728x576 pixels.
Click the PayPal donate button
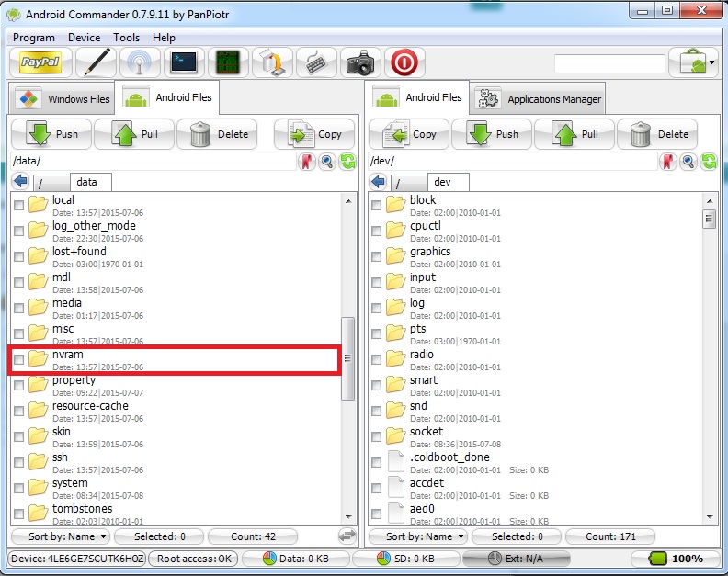click(x=41, y=62)
